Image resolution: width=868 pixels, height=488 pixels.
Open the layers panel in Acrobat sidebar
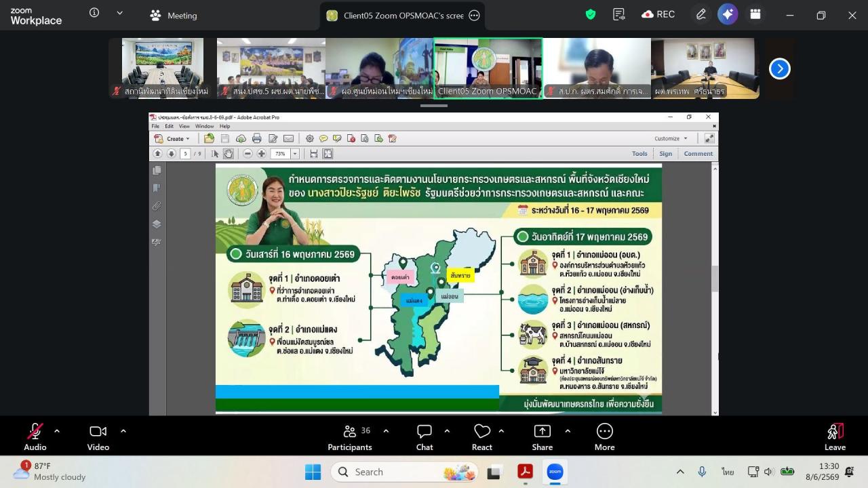[157, 224]
